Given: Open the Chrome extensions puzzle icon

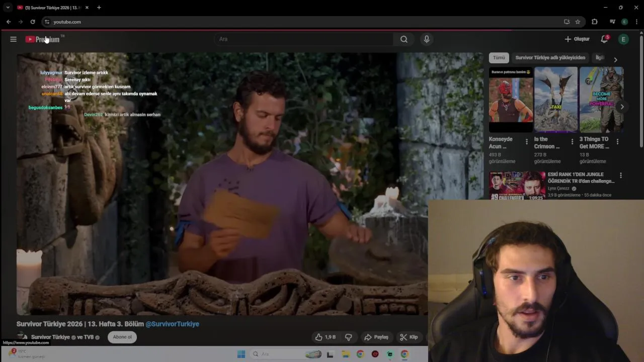Looking at the screenshot, I should (595, 22).
